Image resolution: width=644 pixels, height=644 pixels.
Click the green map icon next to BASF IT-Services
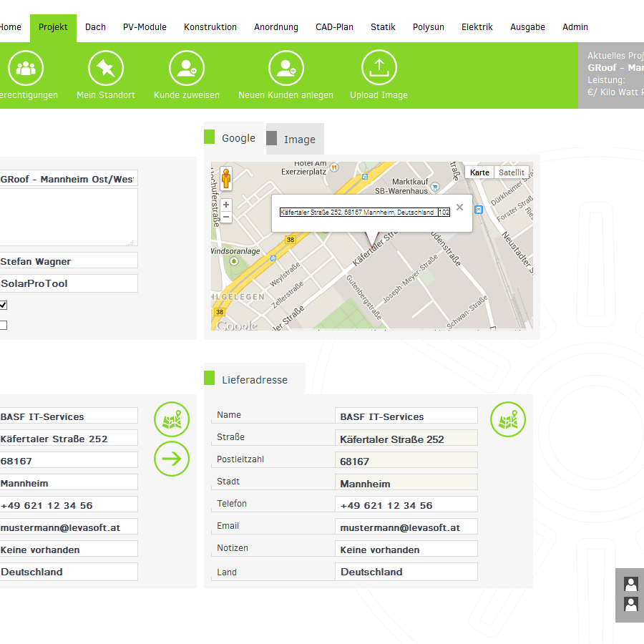tap(171, 419)
